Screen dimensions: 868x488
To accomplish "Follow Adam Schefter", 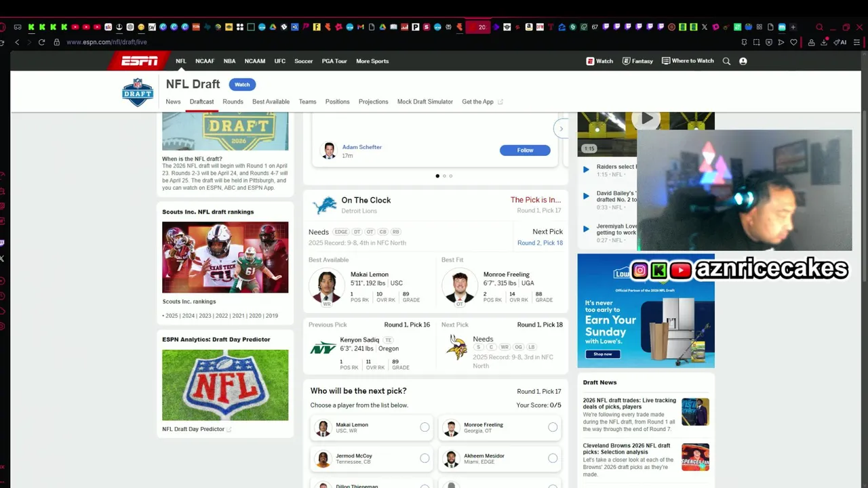I will (x=525, y=150).
